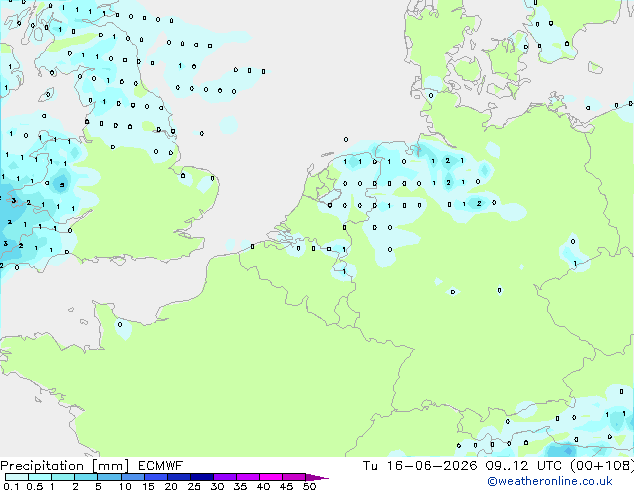
Task: Click the '35' legend scale label
Action: coord(240,486)
